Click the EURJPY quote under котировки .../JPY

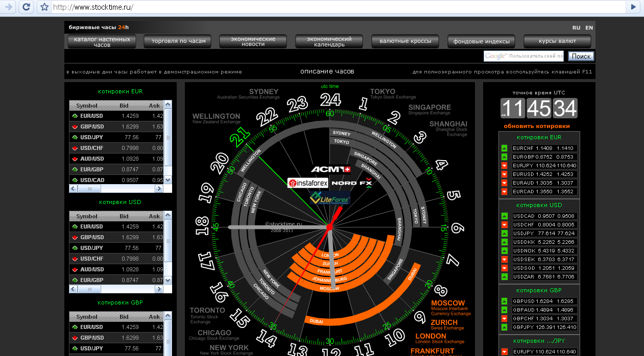tap(544, 351)
